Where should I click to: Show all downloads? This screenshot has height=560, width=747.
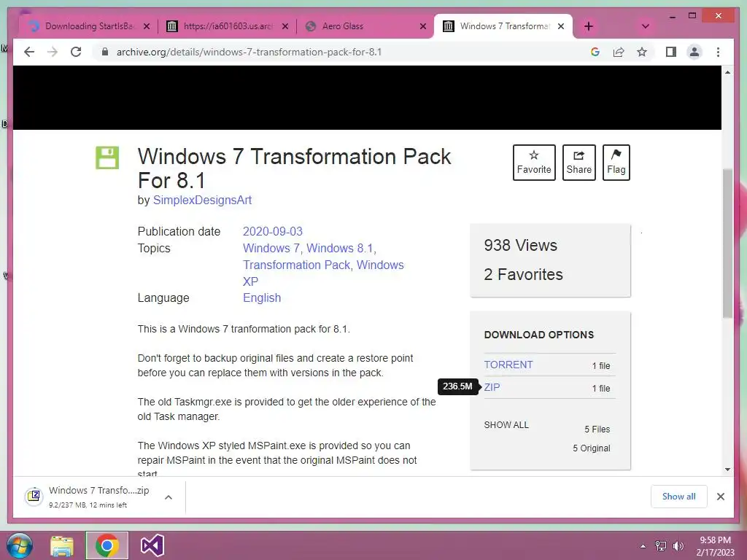click(x=679, y=497)
